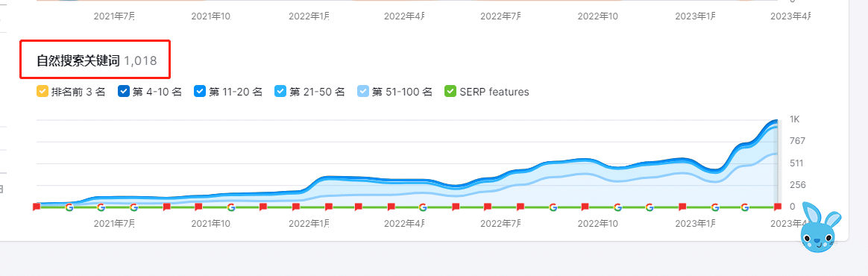The width and height of the screenshot is (868, 276).
Task: Click 2021年7月 label below the keyword chart
Action: click(114, 224)
